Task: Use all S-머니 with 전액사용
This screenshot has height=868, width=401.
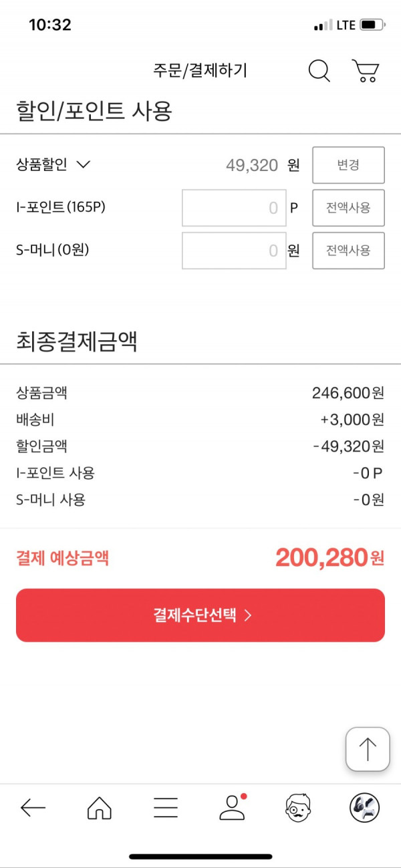Action: coord(348,251)
